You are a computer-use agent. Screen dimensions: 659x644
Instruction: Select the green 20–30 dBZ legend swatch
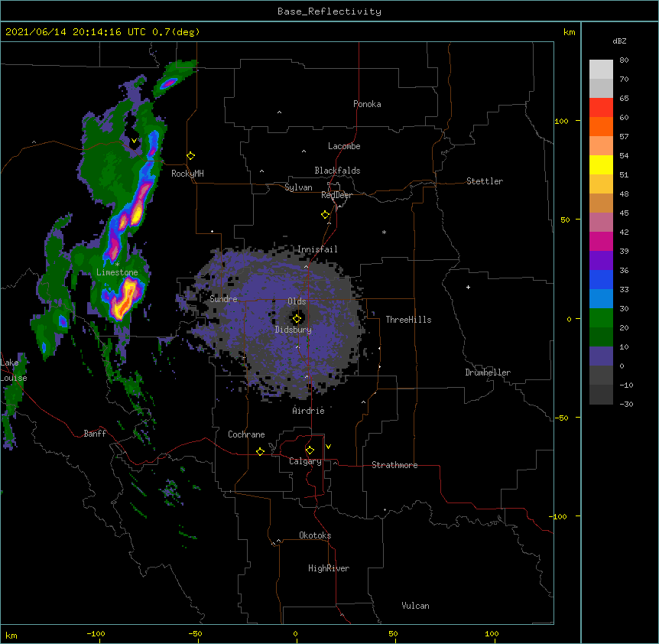[x=601, y=318]
